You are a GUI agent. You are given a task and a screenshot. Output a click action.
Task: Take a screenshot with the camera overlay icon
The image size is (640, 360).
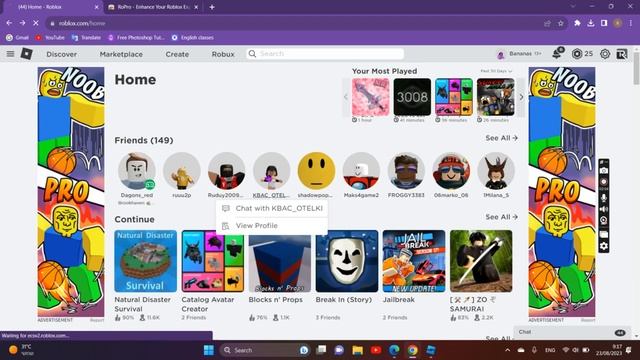[x=604, y=170]
